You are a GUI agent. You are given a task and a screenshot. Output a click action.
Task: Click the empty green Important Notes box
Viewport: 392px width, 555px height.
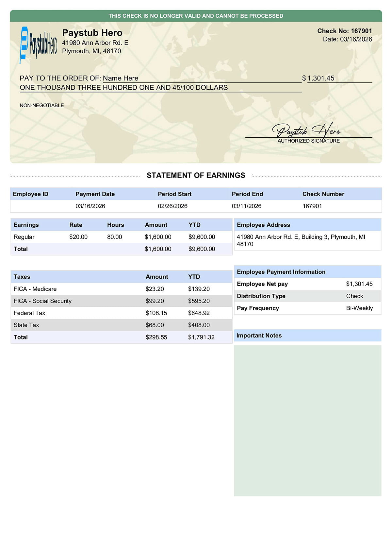point(308,421)
